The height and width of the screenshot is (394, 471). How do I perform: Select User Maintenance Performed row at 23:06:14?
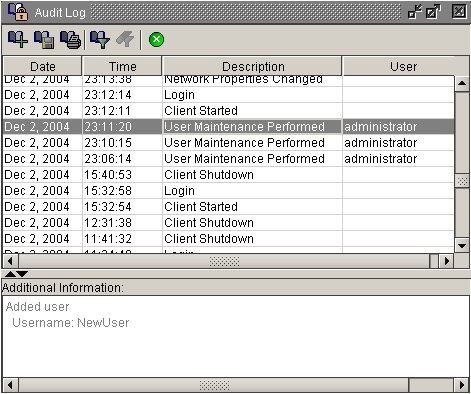pyautogui.click(x=229, y=159)
